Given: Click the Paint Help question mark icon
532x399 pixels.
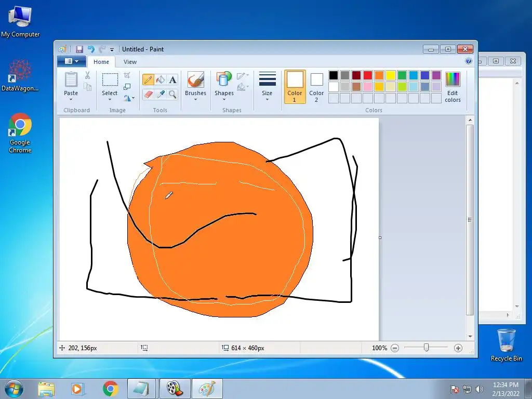Looking at the screenshot, I should tap(469, 61).
